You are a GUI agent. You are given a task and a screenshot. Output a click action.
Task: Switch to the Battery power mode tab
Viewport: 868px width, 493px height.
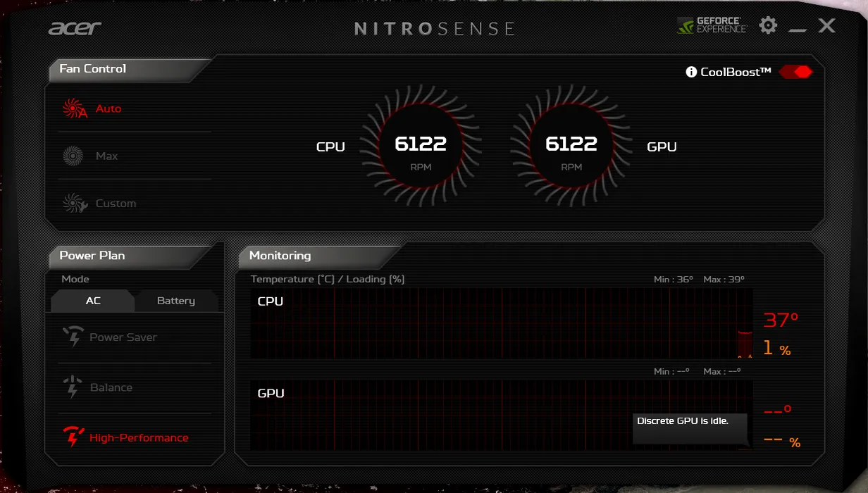(176, 301)
